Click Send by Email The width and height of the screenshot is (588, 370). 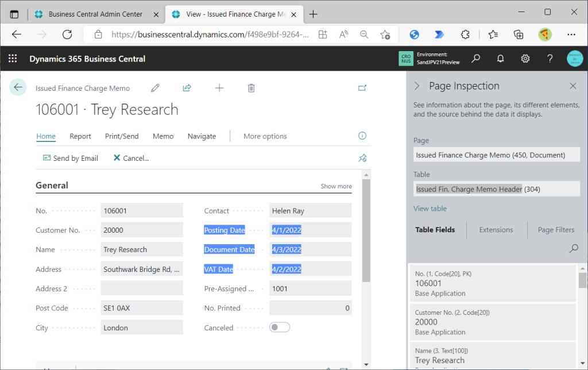[x=71, y=159]
